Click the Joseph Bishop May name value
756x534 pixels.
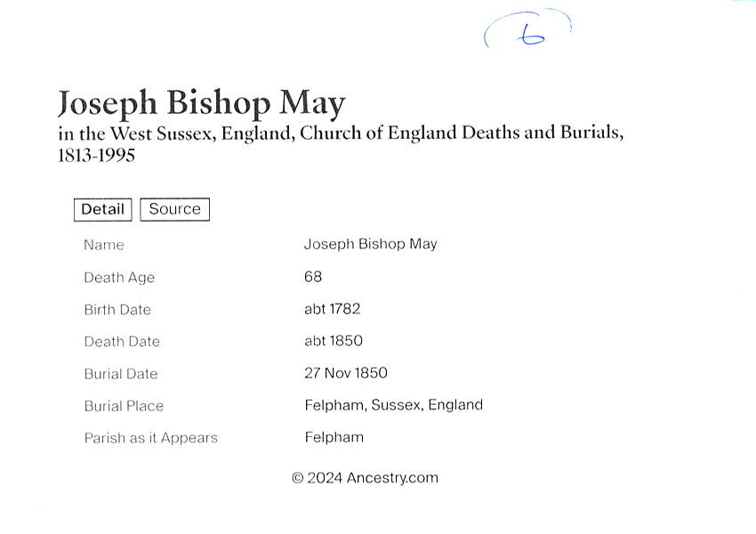[x=370, y=244]
